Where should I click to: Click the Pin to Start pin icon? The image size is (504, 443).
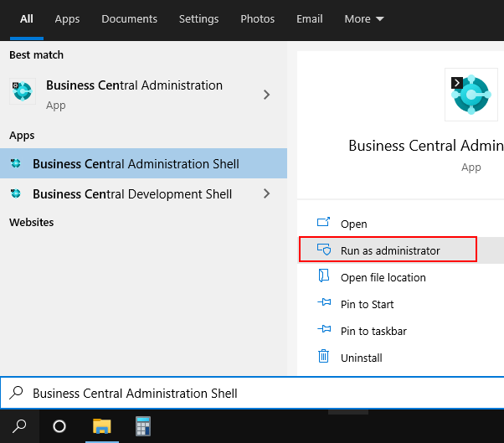pos(324,304)
